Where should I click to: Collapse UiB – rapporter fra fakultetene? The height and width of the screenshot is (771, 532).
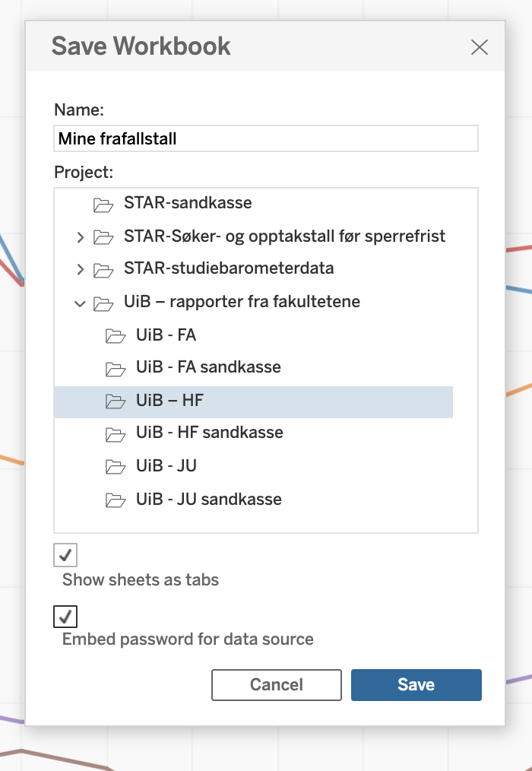[80, 303]
